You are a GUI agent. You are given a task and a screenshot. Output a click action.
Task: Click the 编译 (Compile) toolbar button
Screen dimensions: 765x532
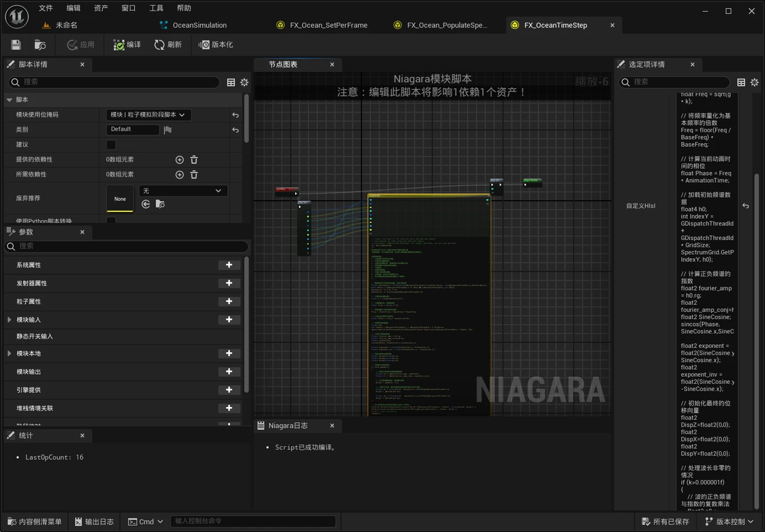[x=127, y=45]
